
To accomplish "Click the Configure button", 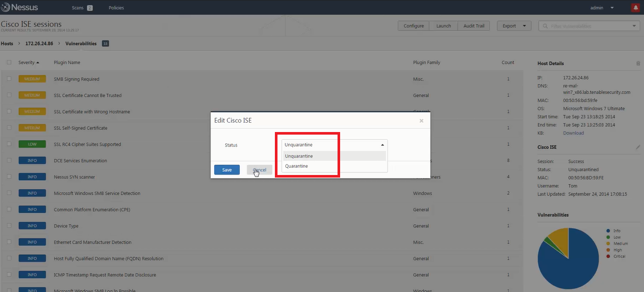I will point(414,26).
